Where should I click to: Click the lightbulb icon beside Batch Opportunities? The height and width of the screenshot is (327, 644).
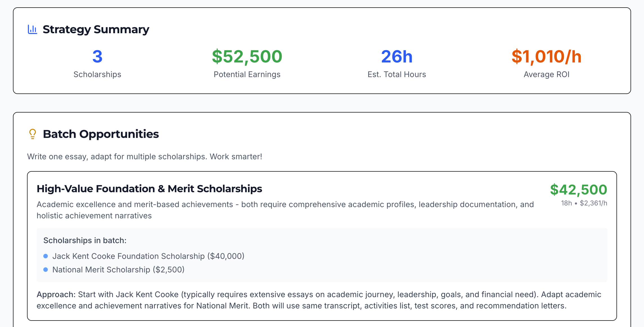pyautogui.click(x=32, y=134)
